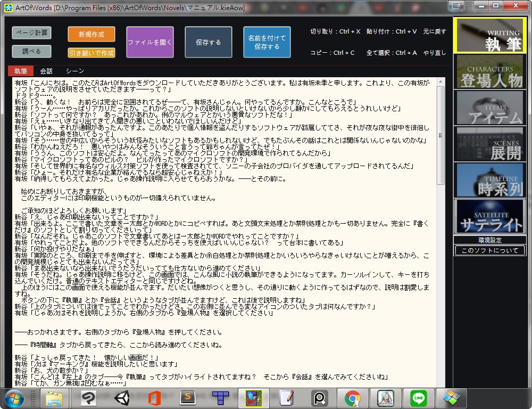Create a new file with 新規作成
532x409 pixels.
pyautogui.click(x=92, y=34)
